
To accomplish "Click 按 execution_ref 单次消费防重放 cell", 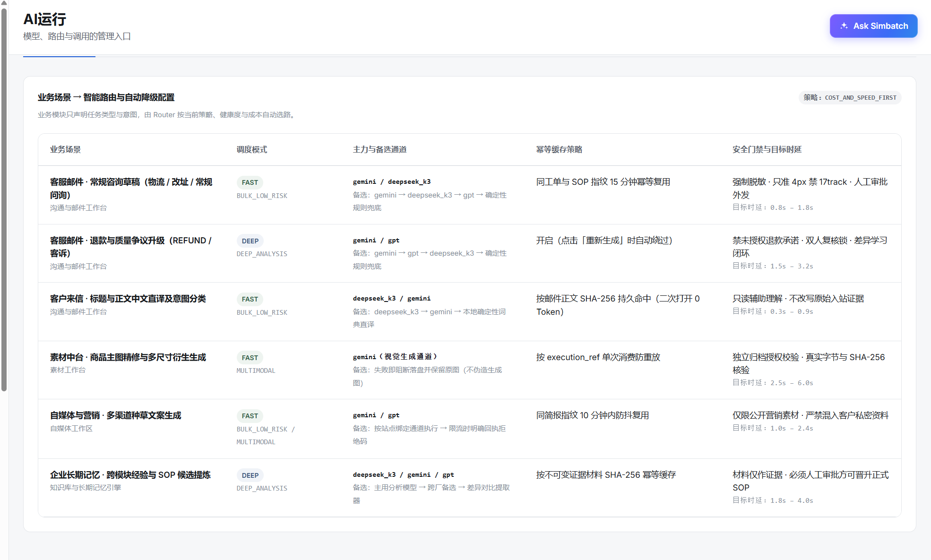I will [x=598, y=357].
